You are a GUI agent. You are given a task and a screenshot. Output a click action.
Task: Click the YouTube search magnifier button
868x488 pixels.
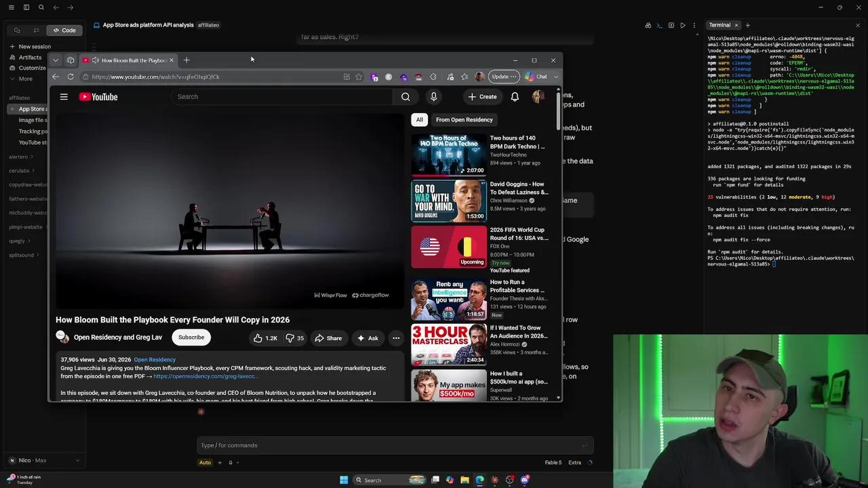pyautogui.click(x=406, y=97)
